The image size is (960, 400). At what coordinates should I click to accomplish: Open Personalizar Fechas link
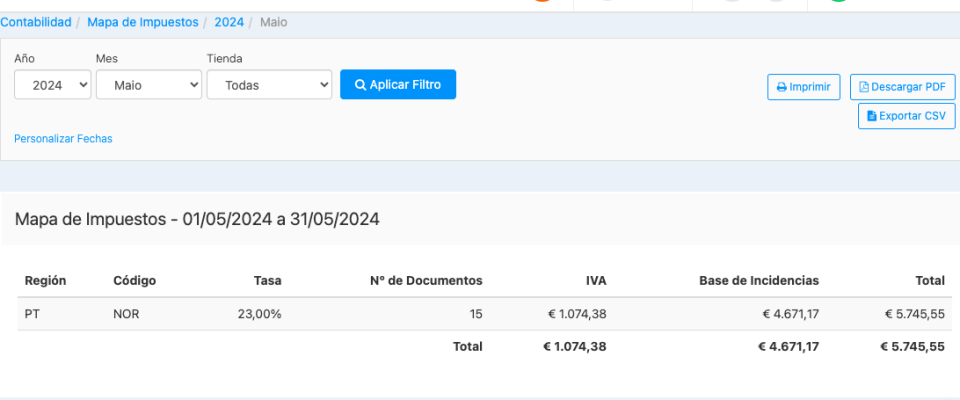[x=63, y=139]
